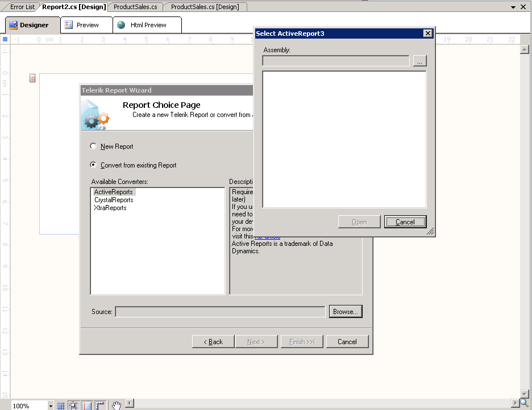Viewport: 532px width, 410px height.
Task: Open the KB article link
Action: [x=267, y=237]
